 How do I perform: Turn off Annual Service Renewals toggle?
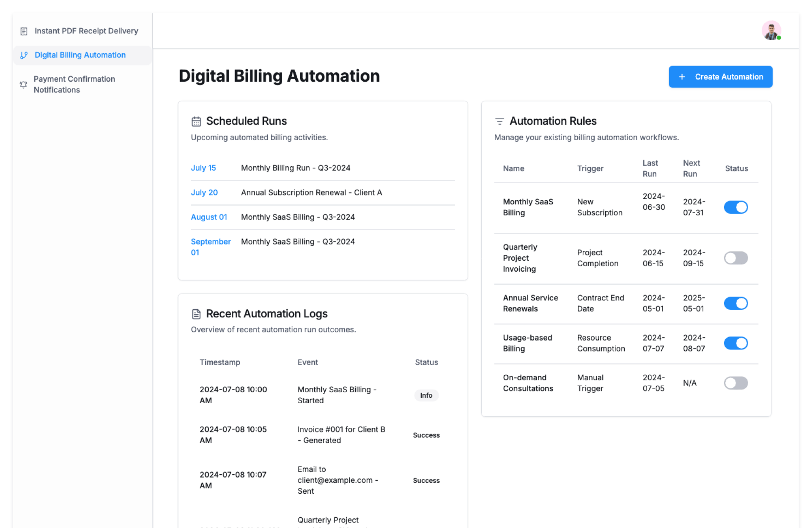click(x=735, y=303)
